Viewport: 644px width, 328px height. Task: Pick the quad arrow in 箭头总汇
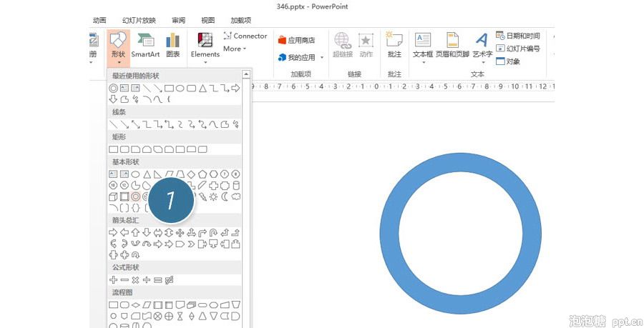pyautogui.click(x=180, y=233)
